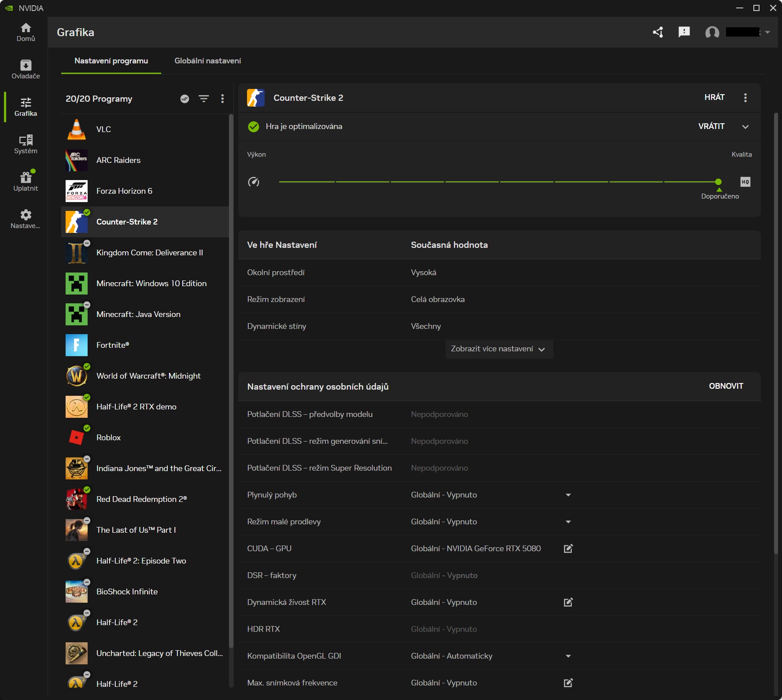Click the HRÁT play button
This screenshot has height=700, width=782.
click(x=714, y=97)
